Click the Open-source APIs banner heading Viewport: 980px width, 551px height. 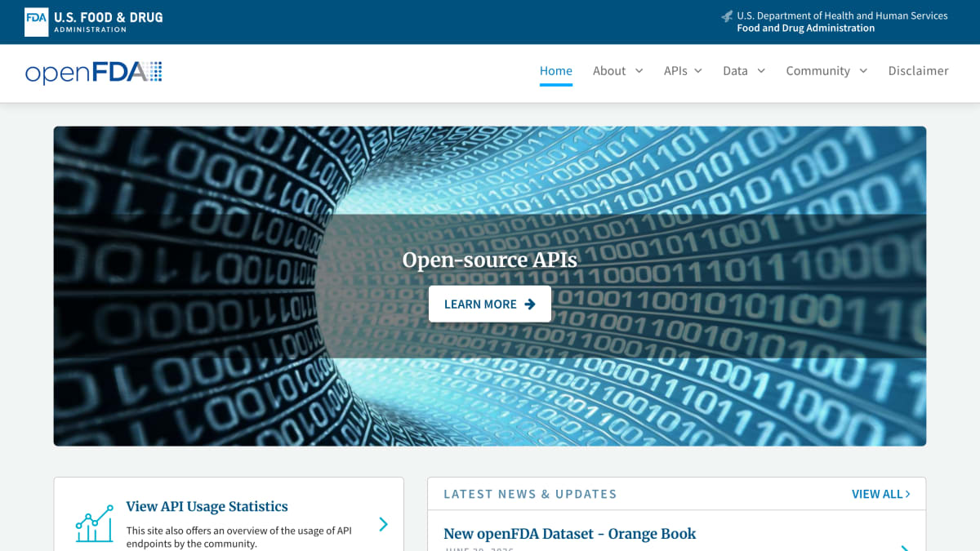(490, 260)
